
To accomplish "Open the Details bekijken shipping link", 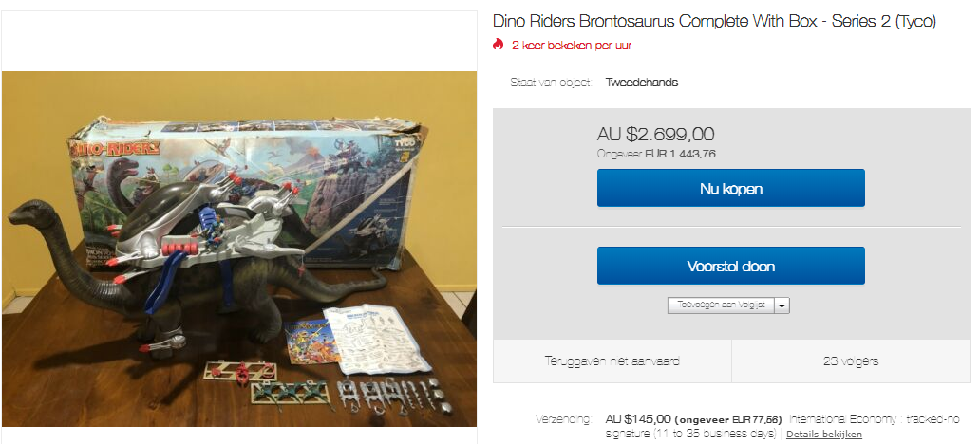I will click(823, 434).
